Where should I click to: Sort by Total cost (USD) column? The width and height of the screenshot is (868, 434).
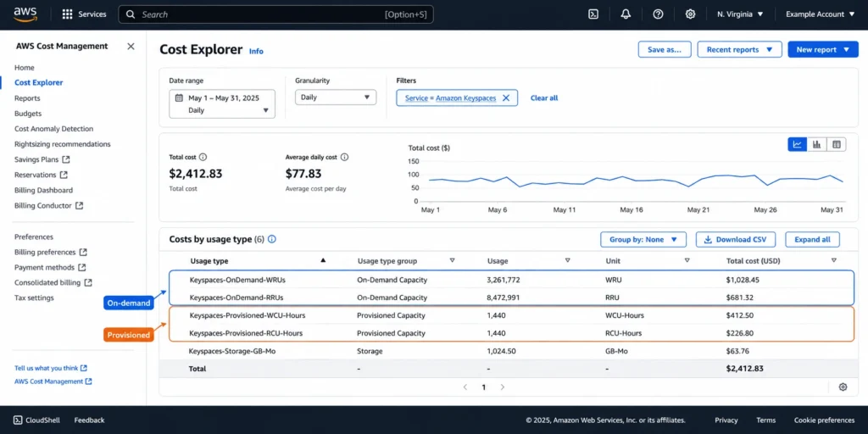[834, 260]
